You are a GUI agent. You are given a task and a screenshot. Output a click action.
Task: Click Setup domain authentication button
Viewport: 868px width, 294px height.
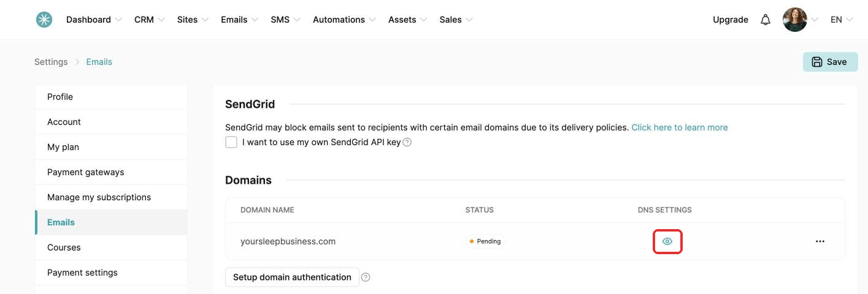pyautogui.click(x=292, y=277)
